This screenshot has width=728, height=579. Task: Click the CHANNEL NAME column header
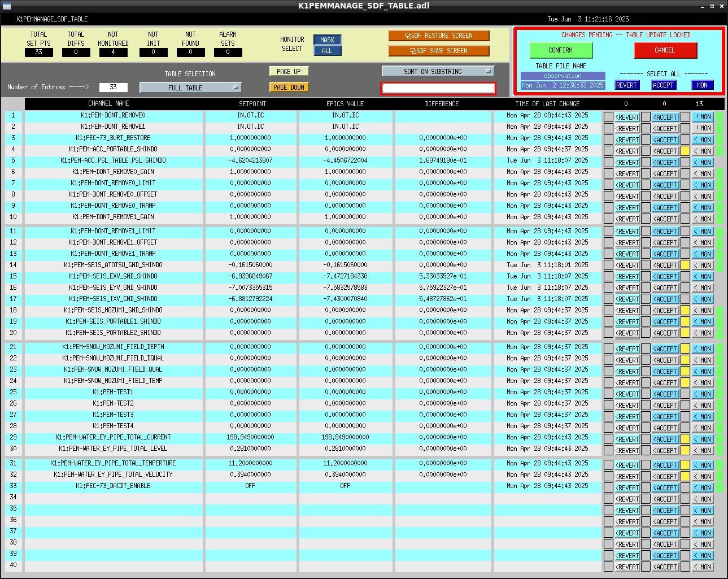click(108, 104)
